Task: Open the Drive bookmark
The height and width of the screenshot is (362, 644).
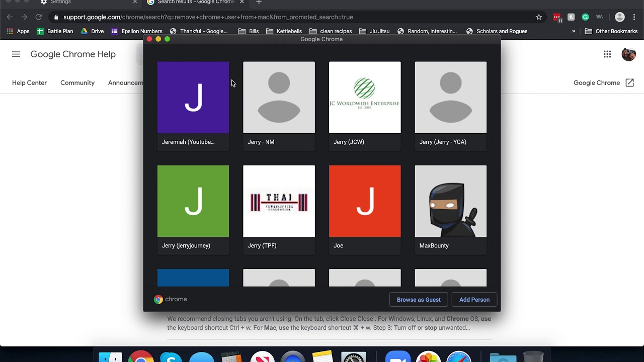Action: [92, 31]
